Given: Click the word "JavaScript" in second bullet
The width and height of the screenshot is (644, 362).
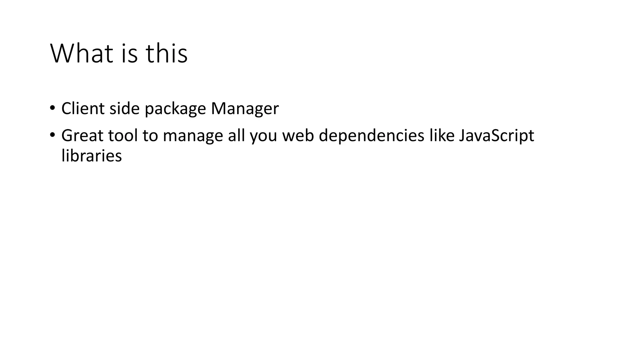Looking at the screenshot, I should 497,136.
